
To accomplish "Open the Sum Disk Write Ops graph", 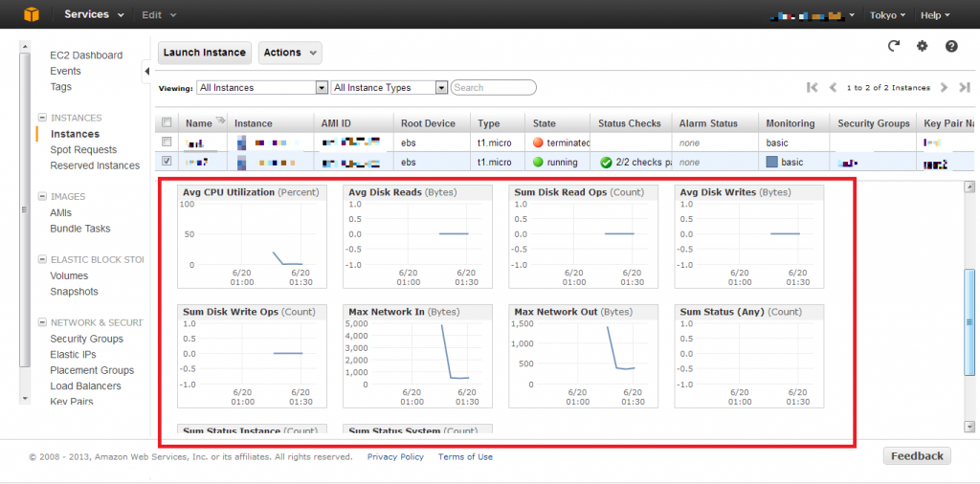I will 252,356.
